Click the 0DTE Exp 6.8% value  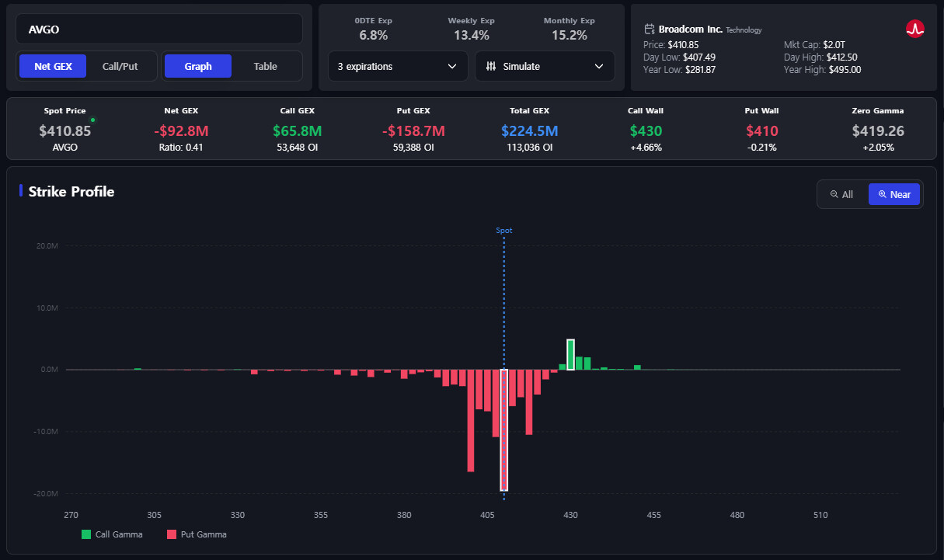click(x=374, y=35)
